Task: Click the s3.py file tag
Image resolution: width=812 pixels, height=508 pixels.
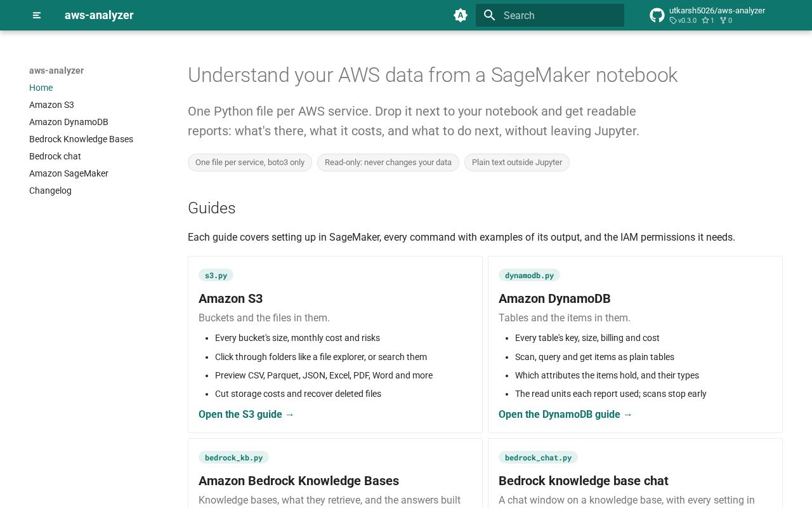Action: tap(216, 275)
